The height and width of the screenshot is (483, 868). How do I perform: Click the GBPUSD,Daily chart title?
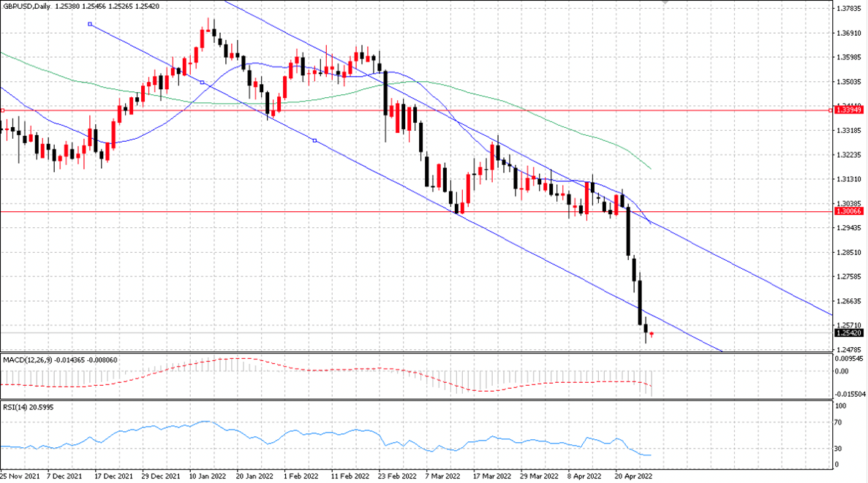point(26,6)
